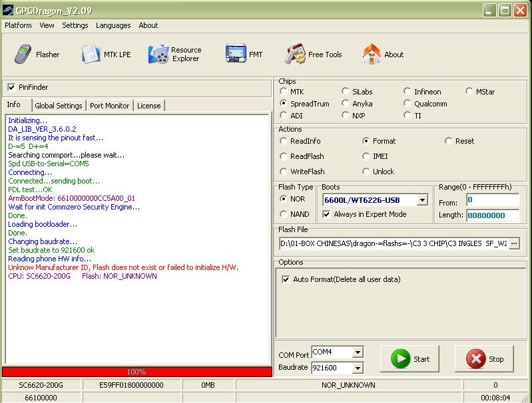This screenshot has height=403, width=532.
Task: Select the Format action radio
Action: [366, 141]
